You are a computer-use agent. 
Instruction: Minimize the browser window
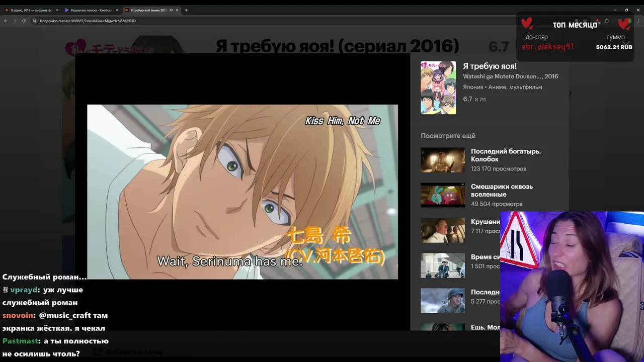click(x=615, y=10)
